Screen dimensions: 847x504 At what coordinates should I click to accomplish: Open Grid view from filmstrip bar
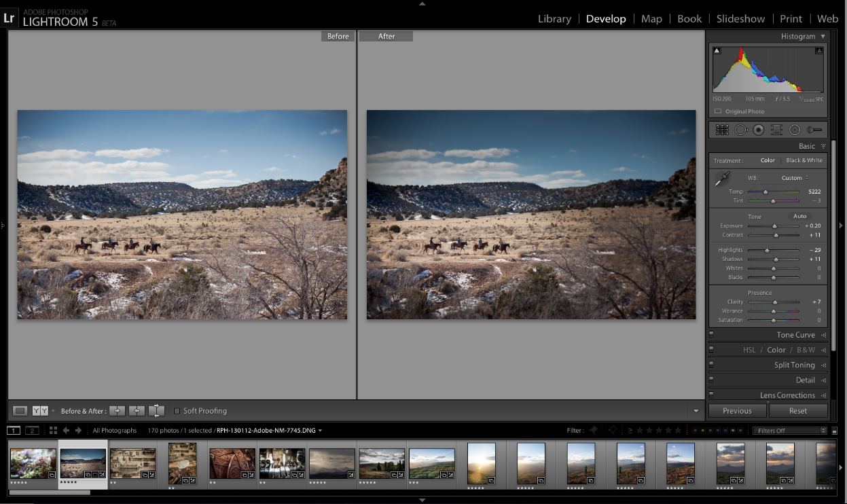[x=53, y=430]
